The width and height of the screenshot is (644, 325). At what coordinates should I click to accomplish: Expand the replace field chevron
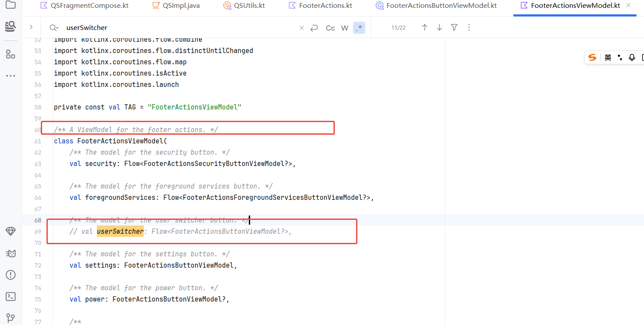31,27
